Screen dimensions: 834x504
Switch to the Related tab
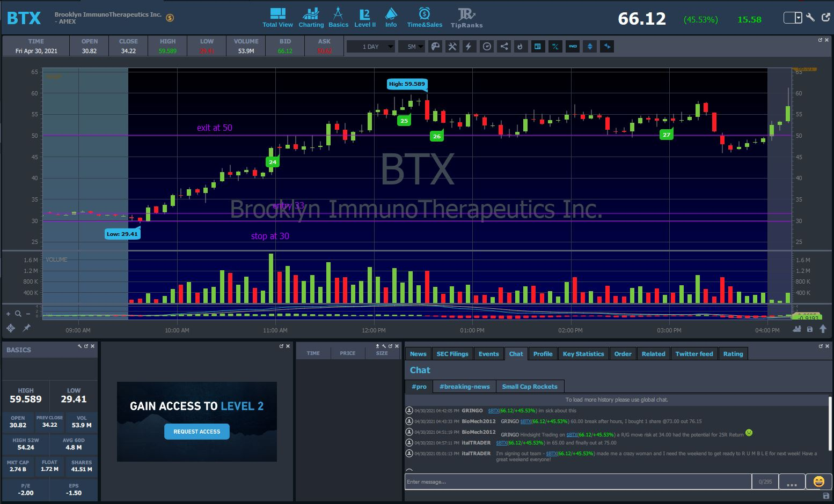tap(654, 354)
